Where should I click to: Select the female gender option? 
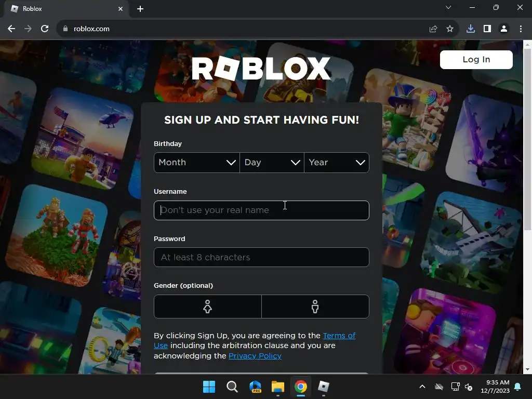click(x=208, y=307)
